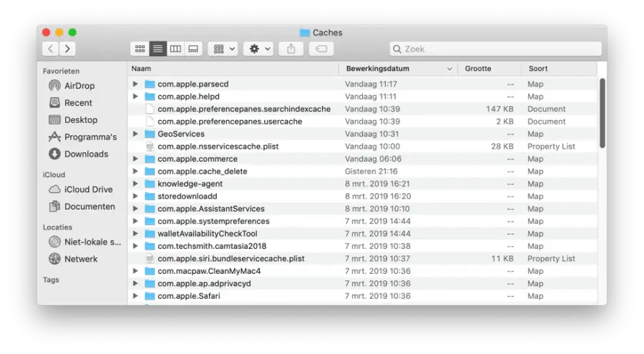Click the 147 KB size cell
This screenshot has width=644, height=354.
coord(500,109)
